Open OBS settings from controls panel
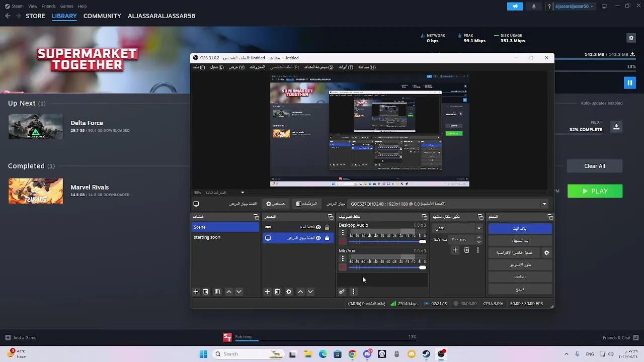Viewport: 644px width, 362px height. point(520,277)
